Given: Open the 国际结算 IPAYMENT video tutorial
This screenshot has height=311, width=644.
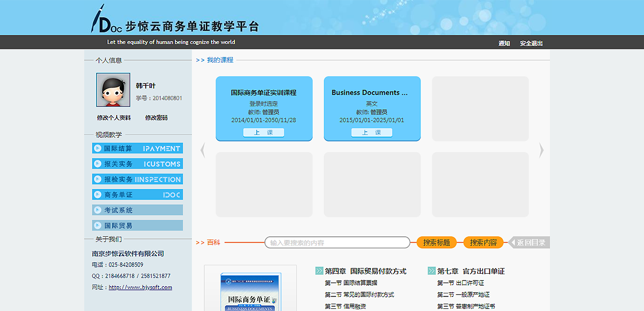Looking at the screenshot, I should (x=137, y=148).
